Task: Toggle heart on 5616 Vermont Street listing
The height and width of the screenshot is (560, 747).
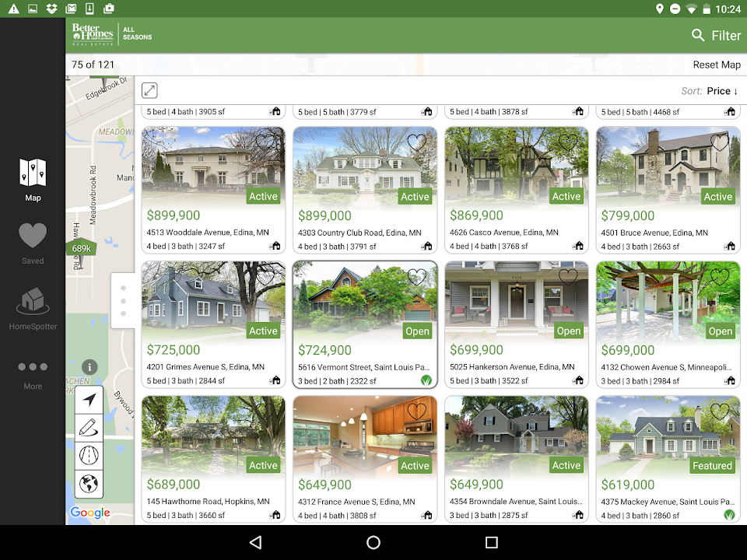Action: [x=417, y=277]
